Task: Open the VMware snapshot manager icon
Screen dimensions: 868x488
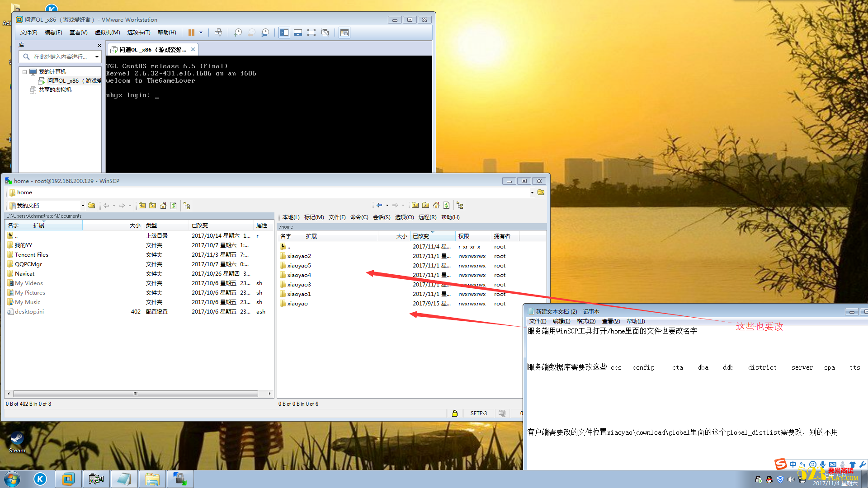Action: tap(265, 33)
